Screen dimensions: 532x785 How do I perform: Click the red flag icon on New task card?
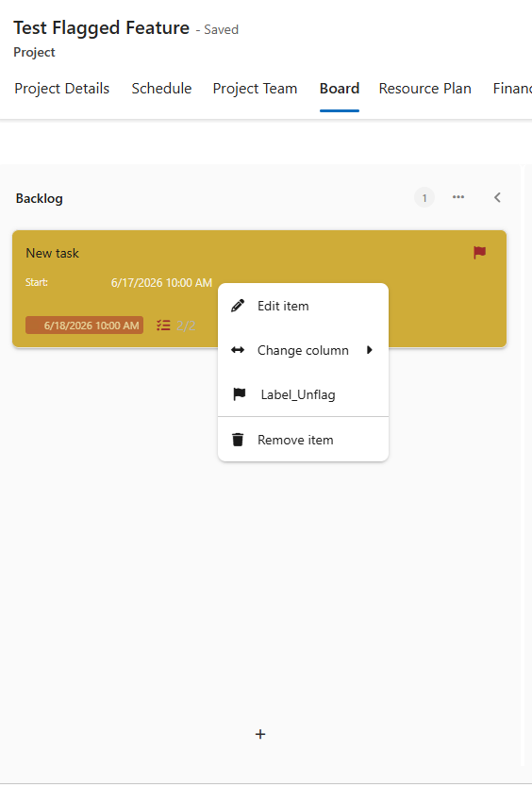point(479,252)
